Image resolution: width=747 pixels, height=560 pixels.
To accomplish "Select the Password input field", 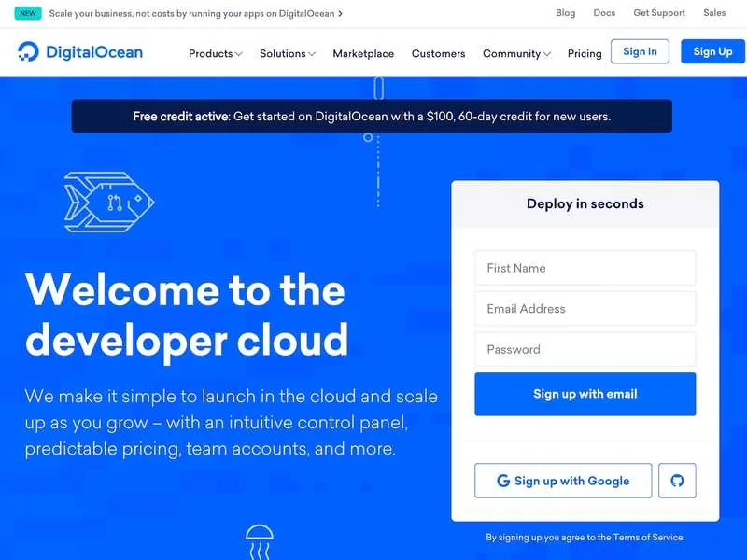I will tap(585, 350).
